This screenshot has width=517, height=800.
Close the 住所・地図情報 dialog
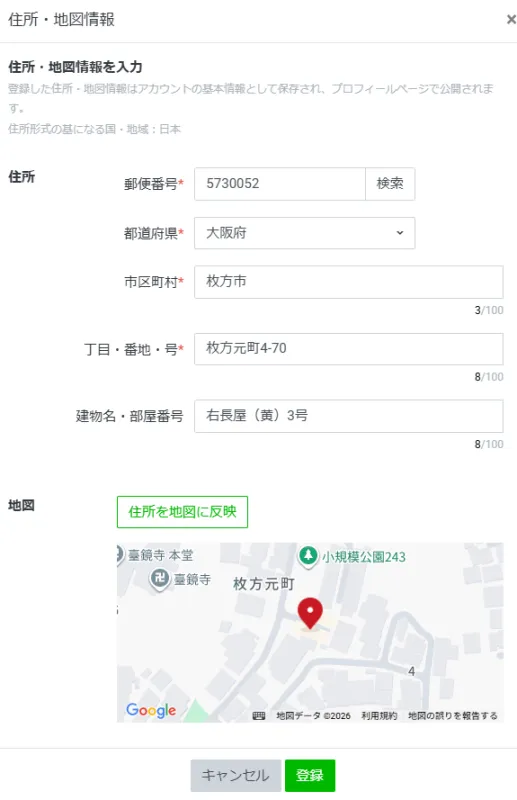(510, 19)
